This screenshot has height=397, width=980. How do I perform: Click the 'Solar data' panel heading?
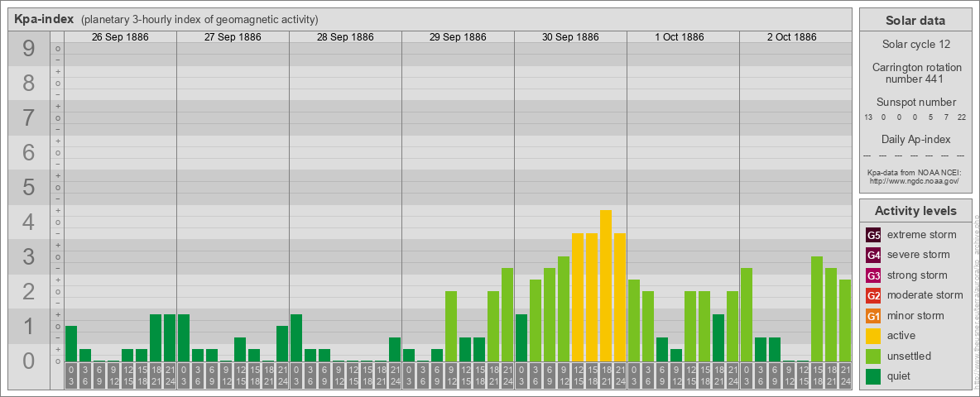915,21
